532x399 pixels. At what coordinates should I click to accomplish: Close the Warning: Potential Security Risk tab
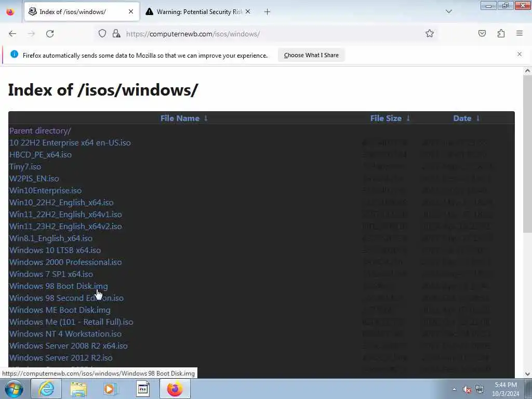(248, 11)
